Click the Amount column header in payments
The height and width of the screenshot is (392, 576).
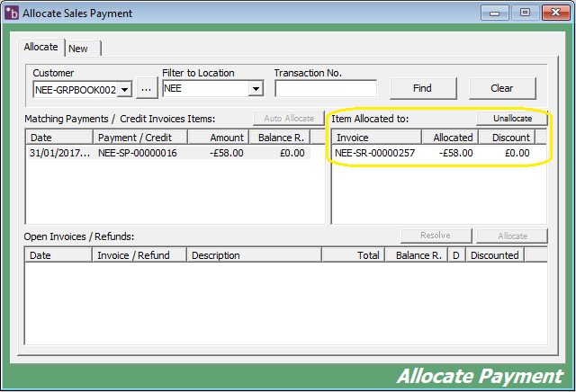(x=218, y=138)
